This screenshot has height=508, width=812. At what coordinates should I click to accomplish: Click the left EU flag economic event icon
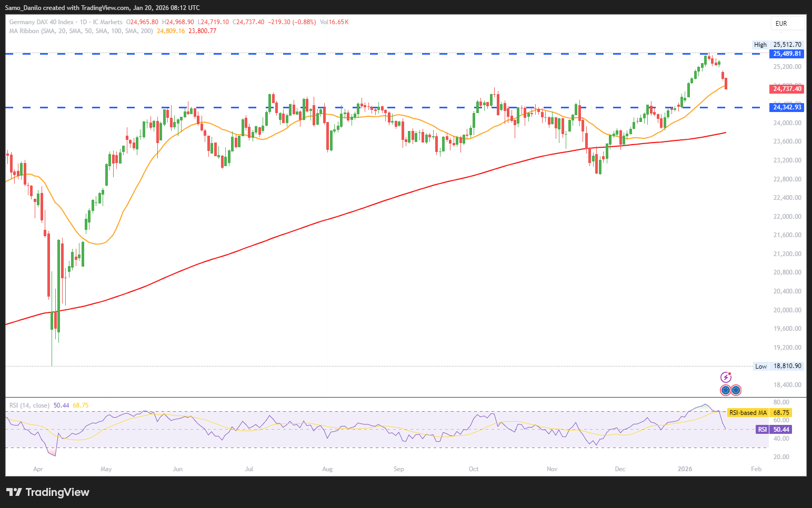click(x=726, y=390)
